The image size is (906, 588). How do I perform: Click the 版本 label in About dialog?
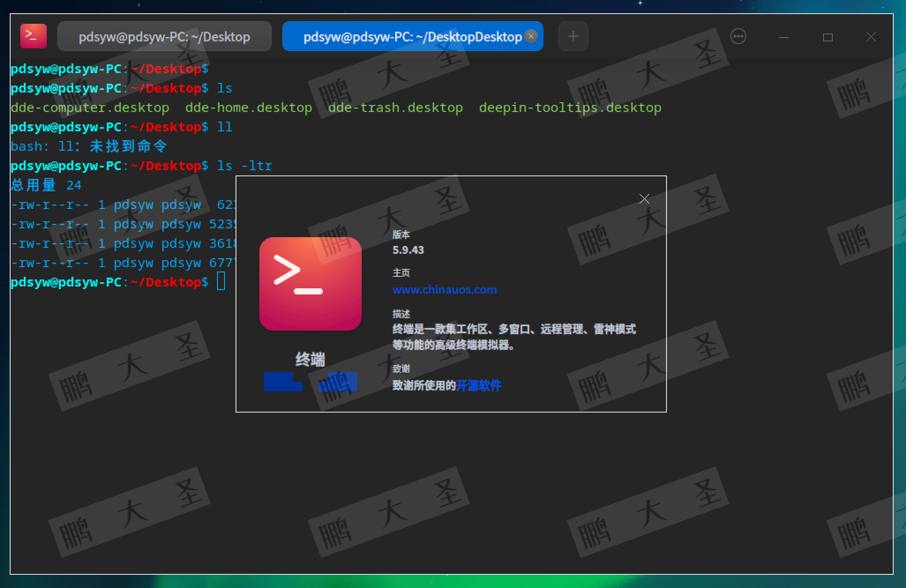click(x=401, y=234)
